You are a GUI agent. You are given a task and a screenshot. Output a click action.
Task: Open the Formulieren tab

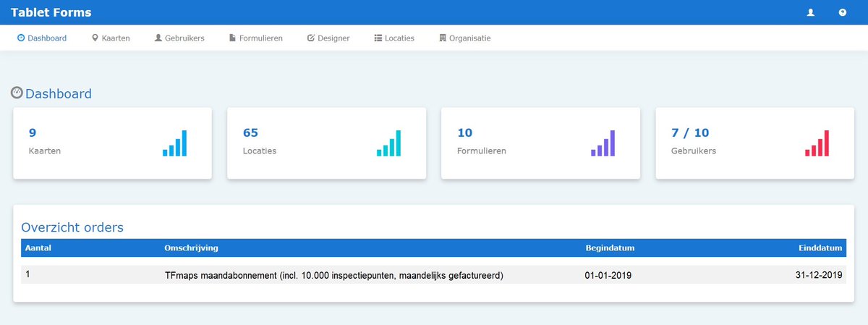pos(255,38)
